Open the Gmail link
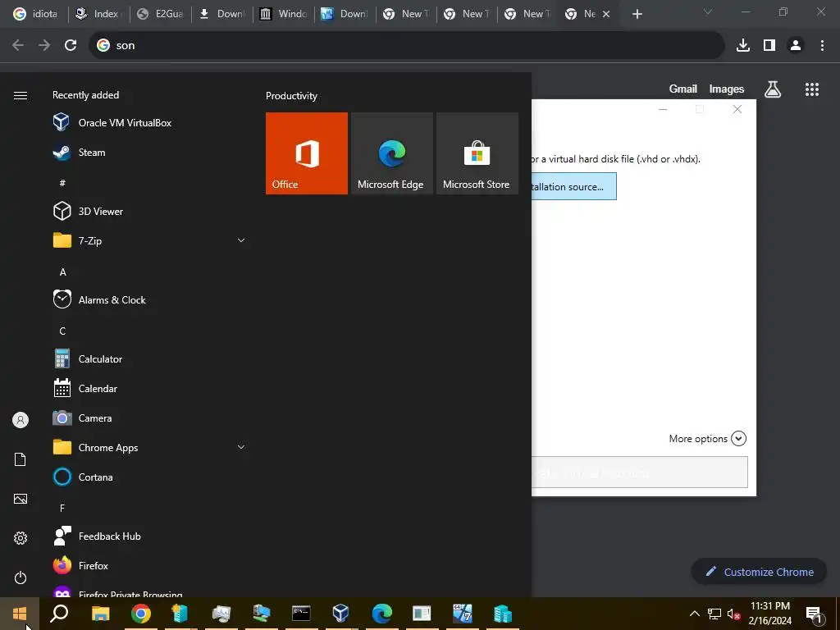The height and width of the screenshot is (630, 840). (x=683, y=89)
